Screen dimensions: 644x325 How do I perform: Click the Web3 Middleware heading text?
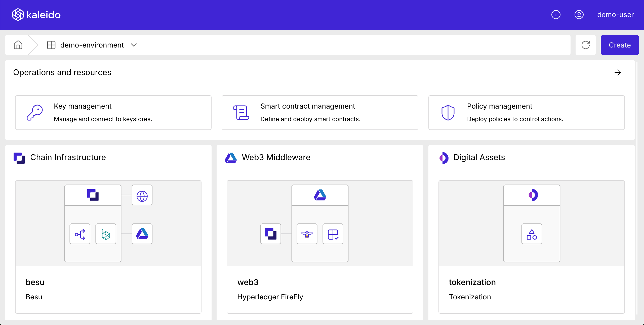coord(276,157)
